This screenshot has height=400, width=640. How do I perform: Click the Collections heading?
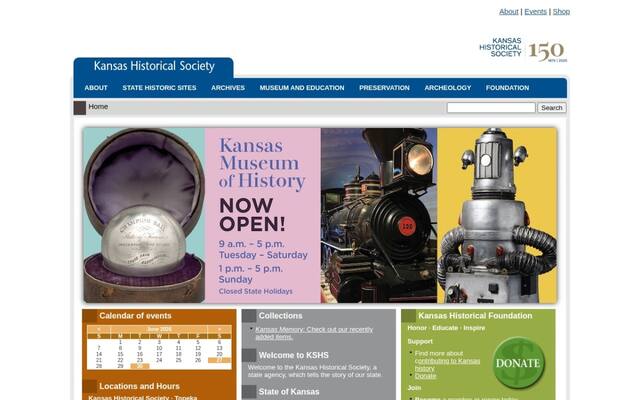pos(280,316)
